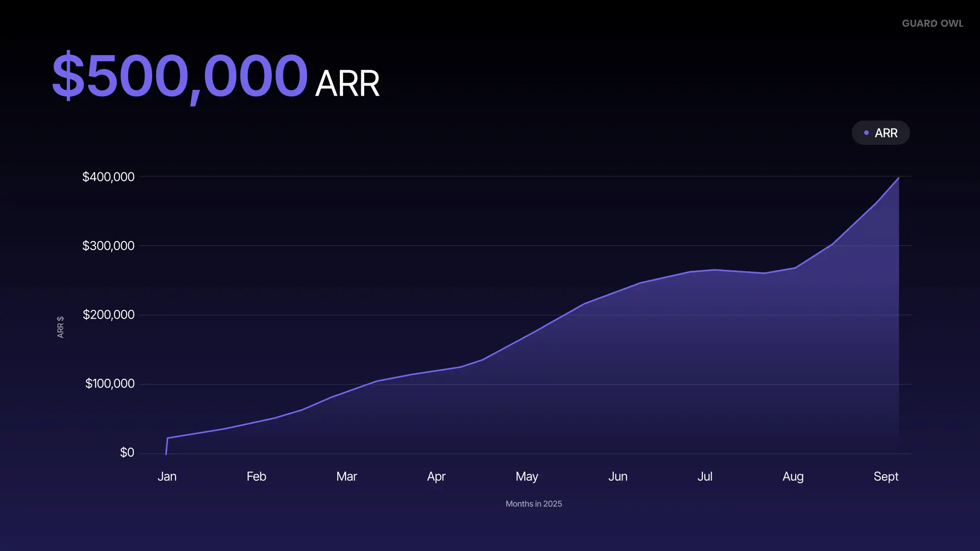The height and width of the screenshot is (551, 980).
Task: Click the Feb month label
Action: (x=256, y=476)
